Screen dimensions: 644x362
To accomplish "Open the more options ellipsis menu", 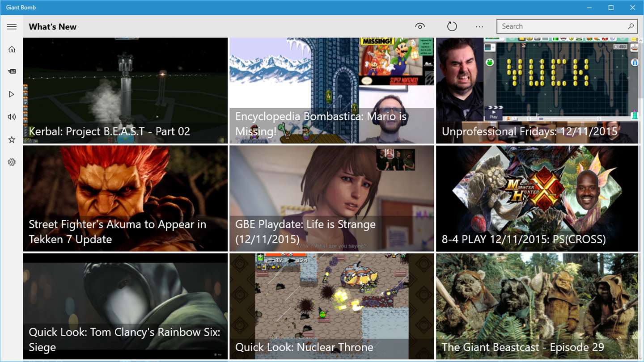I will pyautogui.click(x=479, y=27).
